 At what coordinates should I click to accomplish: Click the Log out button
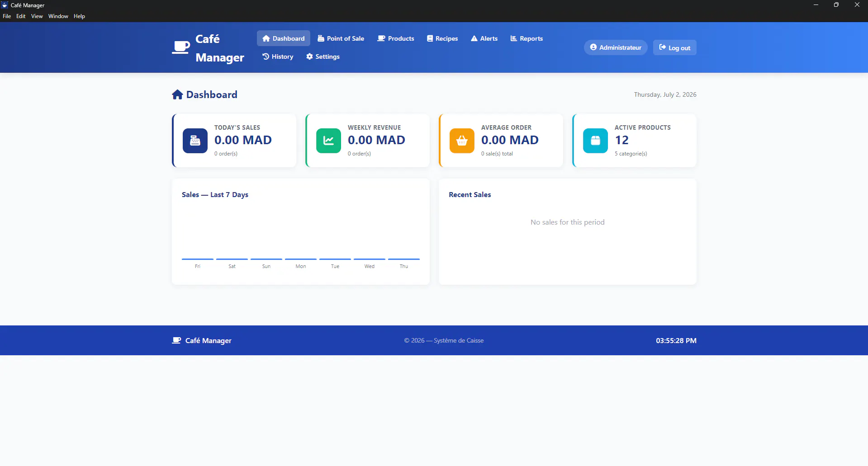[x=674, y=47]
